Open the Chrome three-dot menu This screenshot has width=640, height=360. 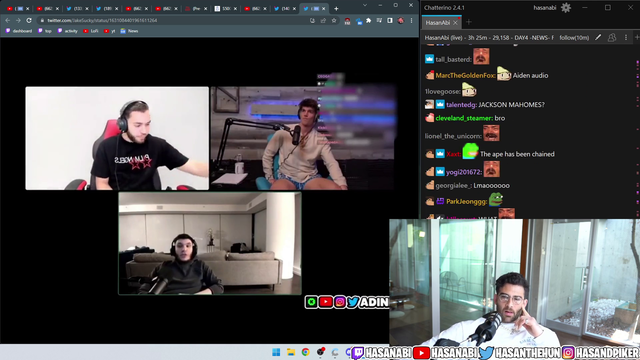[x=411, y=20]
